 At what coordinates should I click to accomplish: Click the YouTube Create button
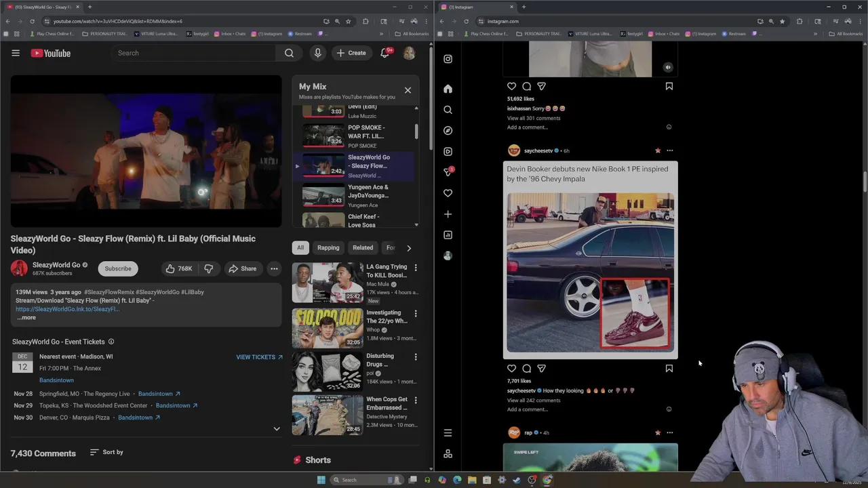pos(351,53)
